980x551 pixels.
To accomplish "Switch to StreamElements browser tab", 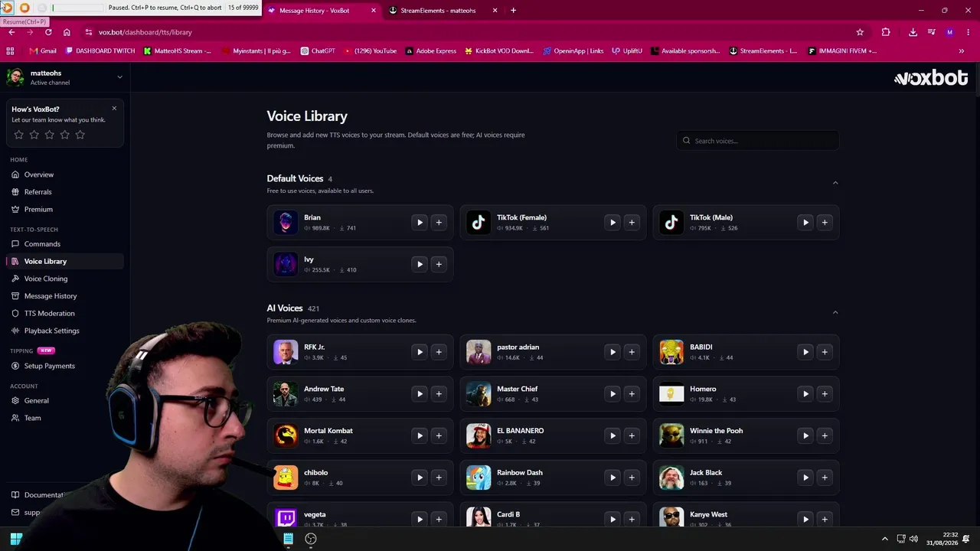I will [443, 11].
